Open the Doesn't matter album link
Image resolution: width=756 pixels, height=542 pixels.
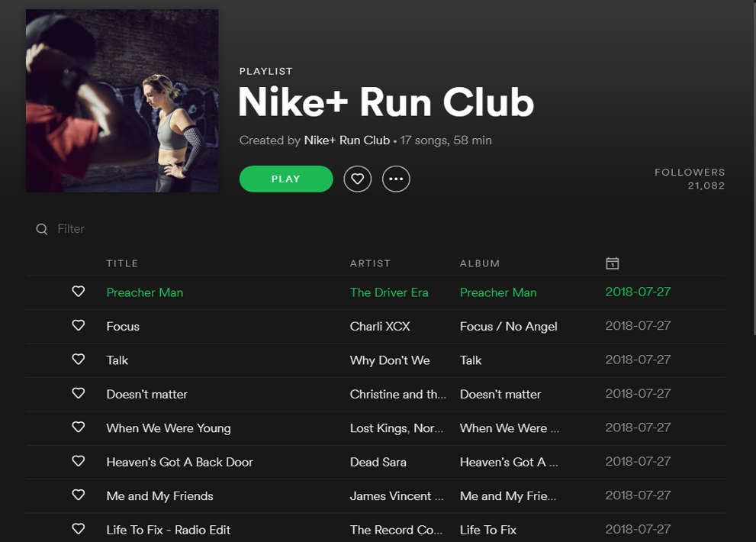[x=500, y=395]
